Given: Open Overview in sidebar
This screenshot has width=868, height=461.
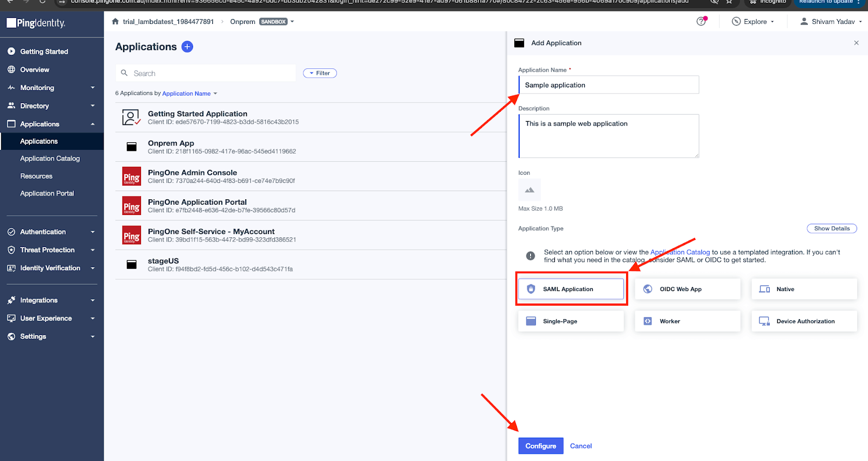Looking at the screenshot, I should click(35, 70).
